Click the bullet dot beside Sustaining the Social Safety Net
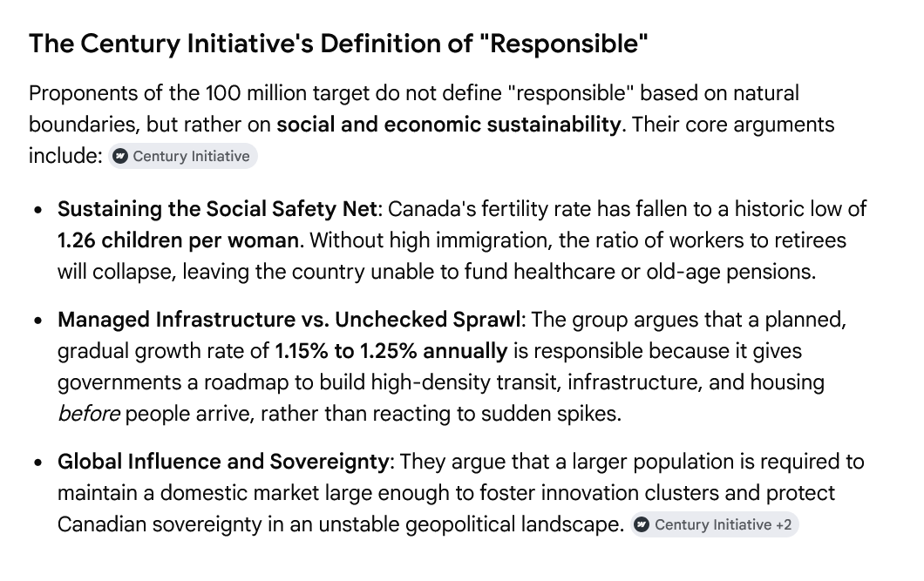Screen dimensions: 924x581 (38, 210)
